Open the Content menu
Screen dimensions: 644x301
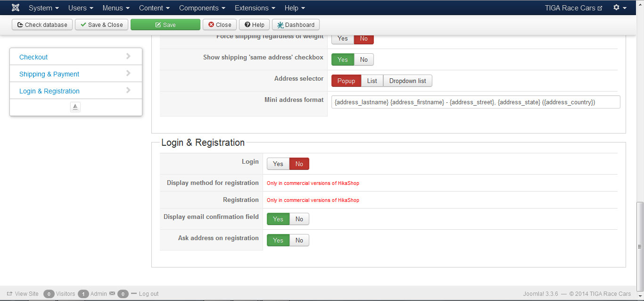point(155,8)
